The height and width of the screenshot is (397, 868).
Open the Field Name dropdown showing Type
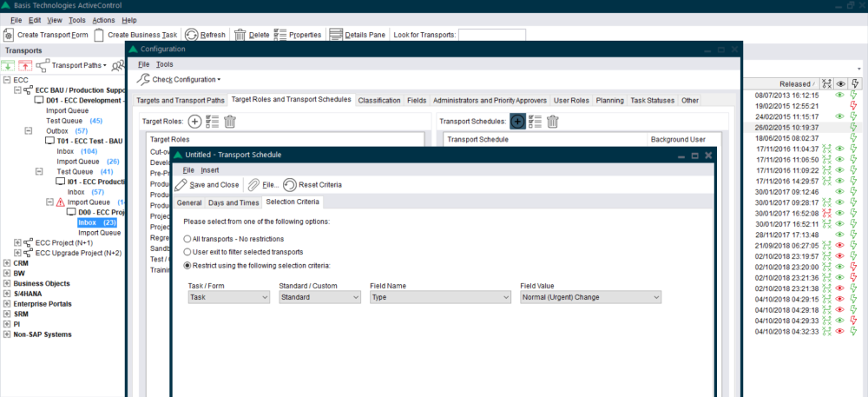pos(440,297)
